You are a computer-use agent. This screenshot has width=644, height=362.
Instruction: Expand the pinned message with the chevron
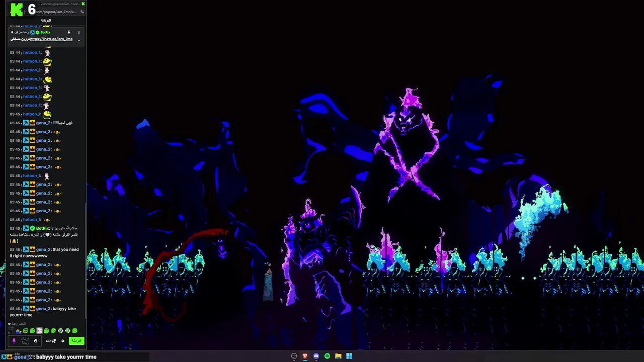(x=78, y=40)
